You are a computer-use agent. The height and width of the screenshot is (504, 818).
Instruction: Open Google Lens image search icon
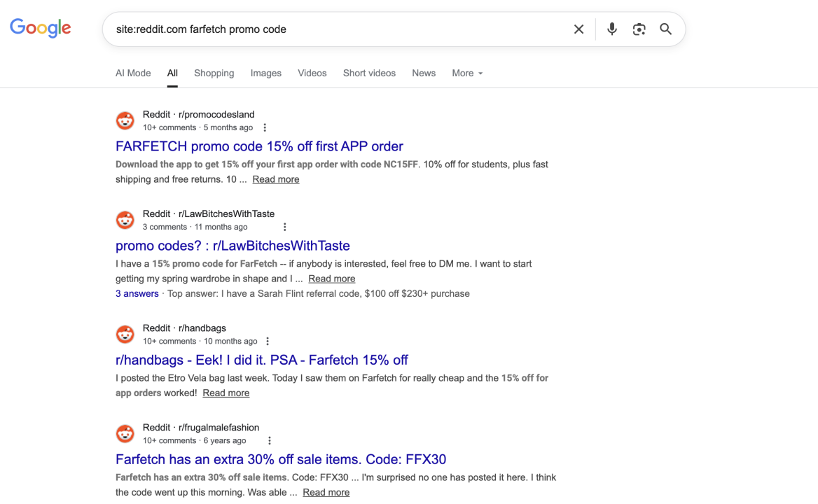point(639,29)
